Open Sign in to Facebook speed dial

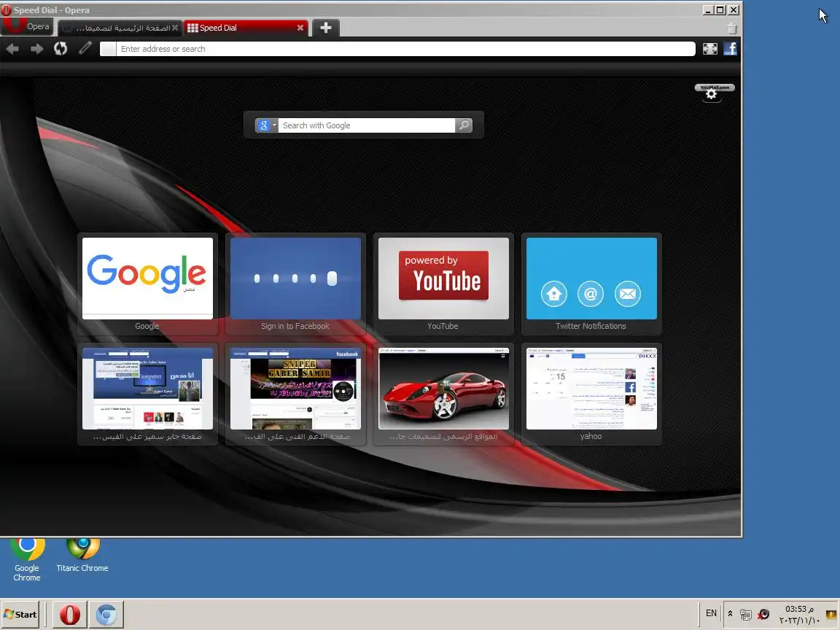tap(295, 279)
